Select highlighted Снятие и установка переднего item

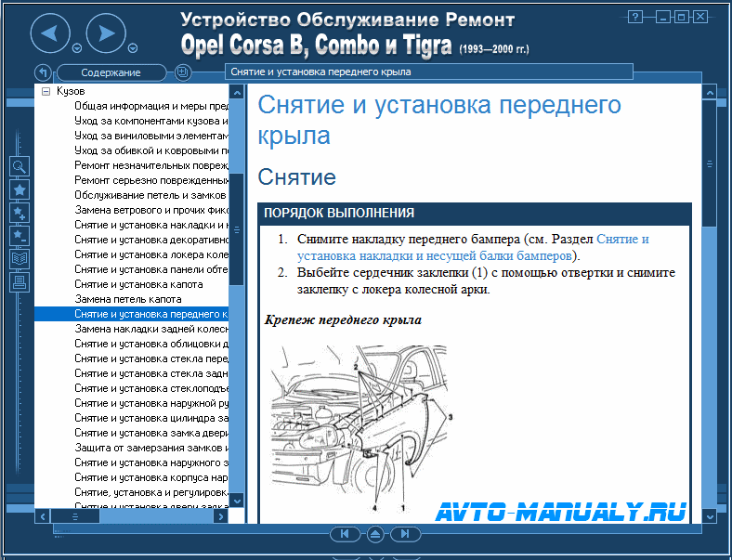(132, 314)
